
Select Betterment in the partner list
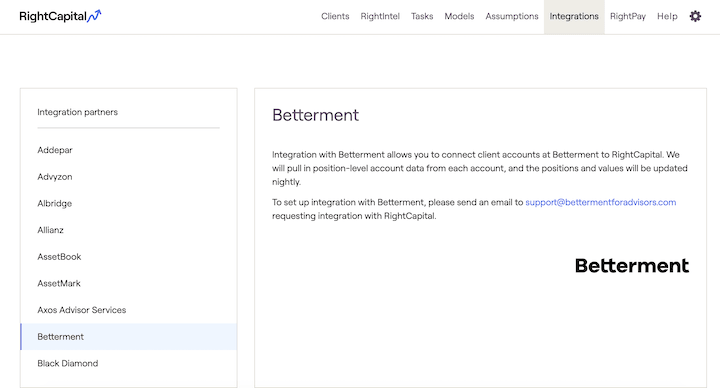click(129, 337)
